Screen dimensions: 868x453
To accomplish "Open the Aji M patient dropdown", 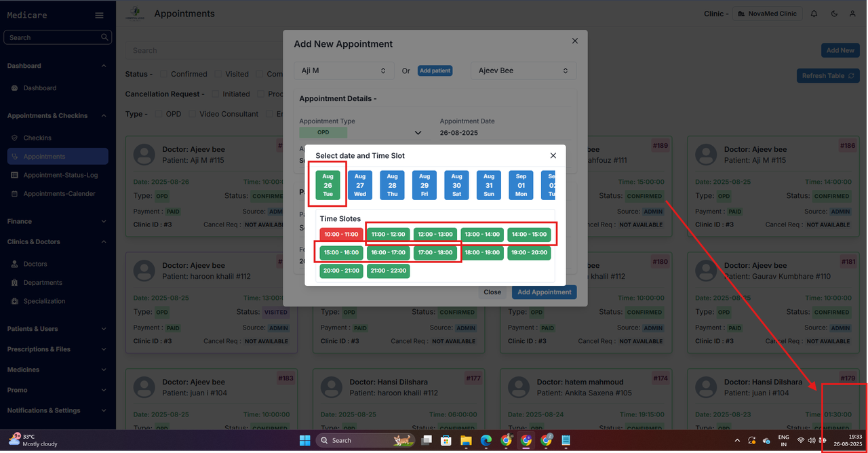I will click(x=344, y=71).
